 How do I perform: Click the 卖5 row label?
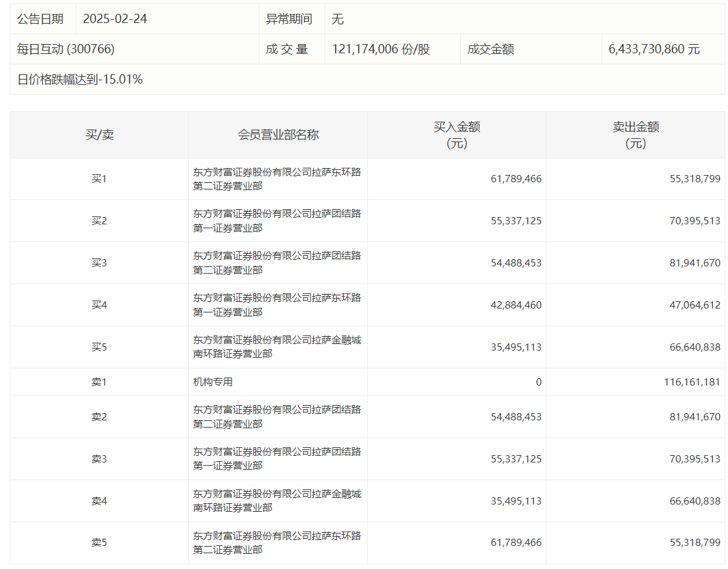point(99,543)
